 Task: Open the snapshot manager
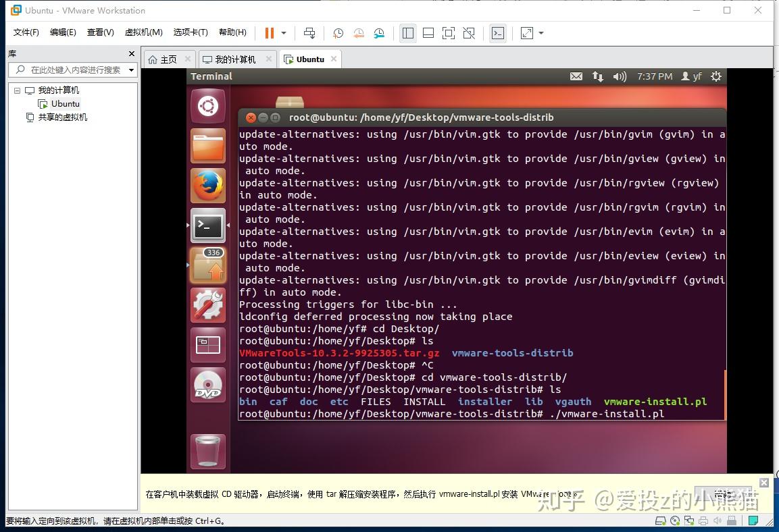click(x=379, y=33)
